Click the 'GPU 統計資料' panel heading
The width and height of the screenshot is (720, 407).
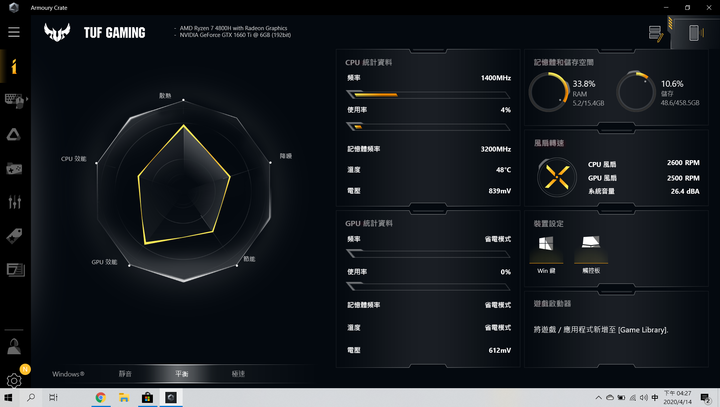point(369,223)
